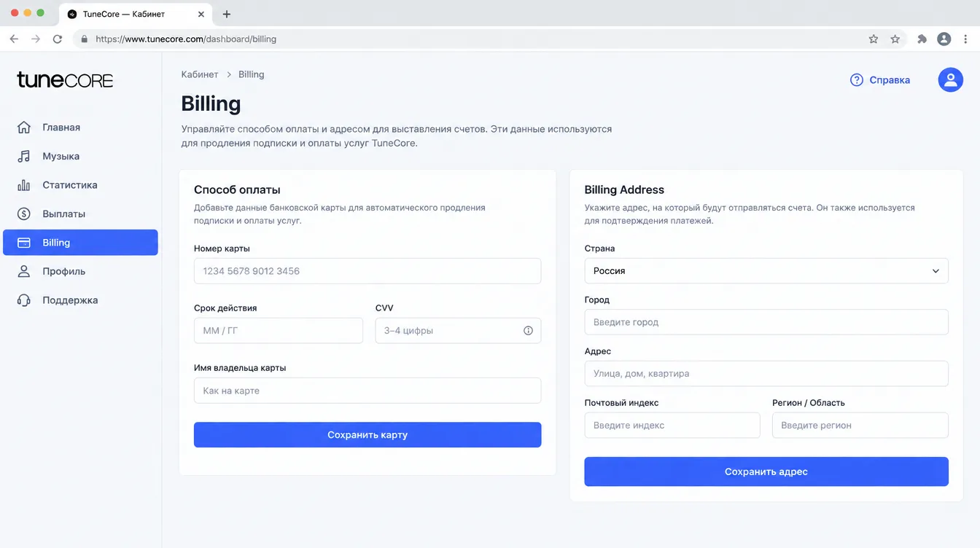980x548 pixels.
Task: Open the blue user avatar menu
Action: (950, 80)
